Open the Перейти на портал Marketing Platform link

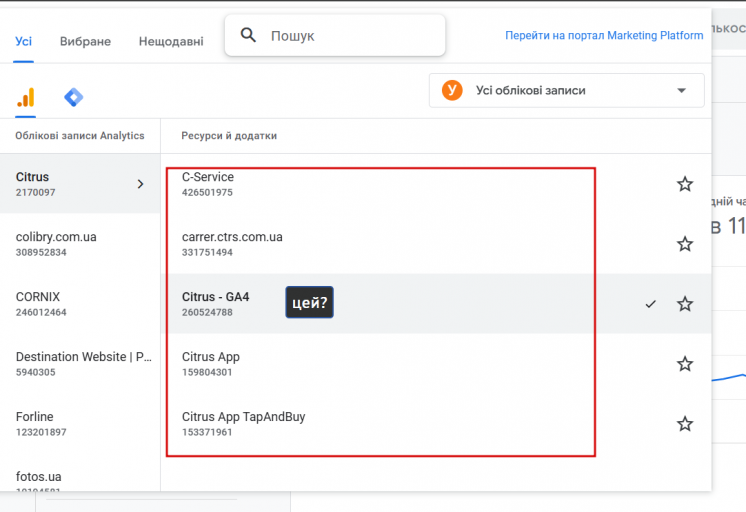tap(604, 35)
